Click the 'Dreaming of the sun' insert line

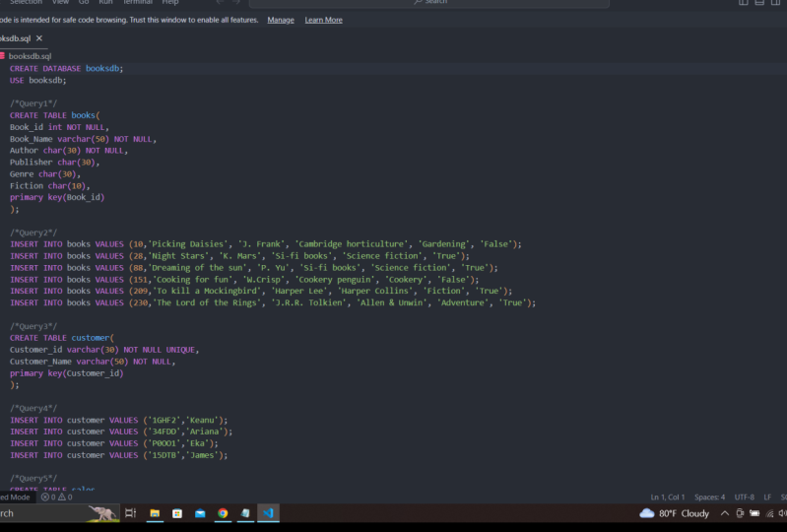[x=253, y=268]
